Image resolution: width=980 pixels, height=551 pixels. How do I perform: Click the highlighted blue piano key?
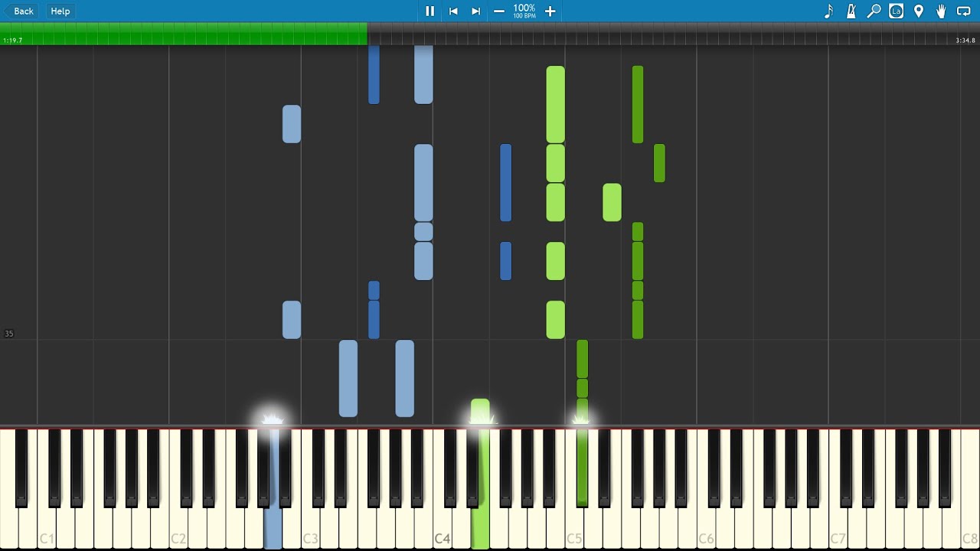(273, 528)
